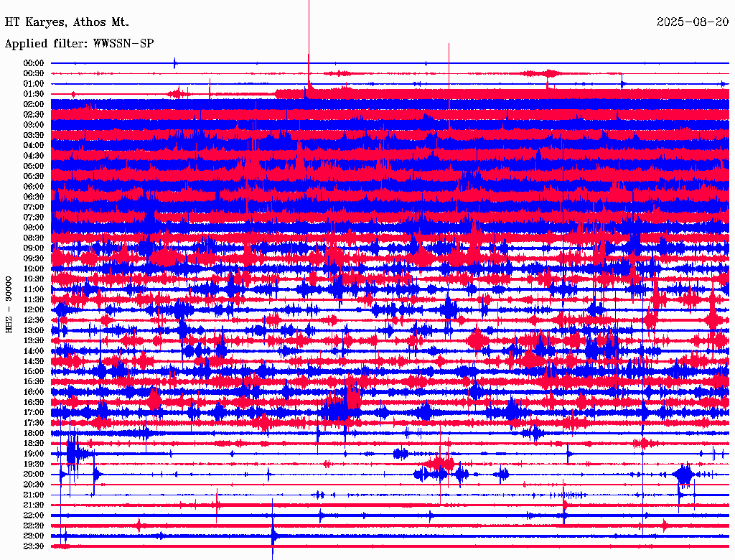Screen dimensions: 735x560
Task: Select the 11:30 time row label
Action: [x=34, y=299]
